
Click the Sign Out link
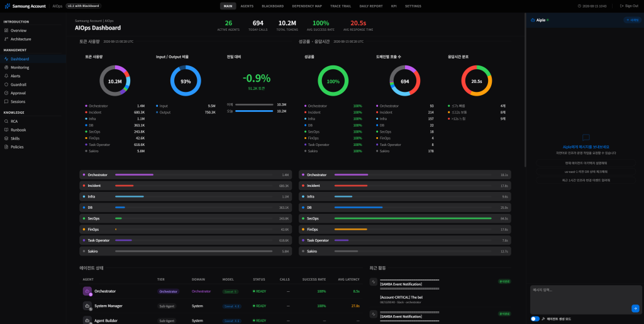[629, 6]
